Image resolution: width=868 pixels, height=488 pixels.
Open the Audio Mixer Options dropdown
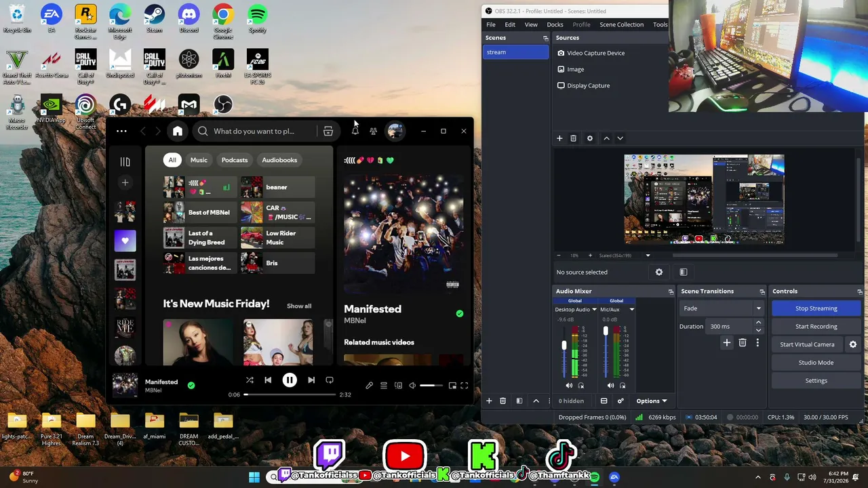pyautogui.click(x=651, y=401)
